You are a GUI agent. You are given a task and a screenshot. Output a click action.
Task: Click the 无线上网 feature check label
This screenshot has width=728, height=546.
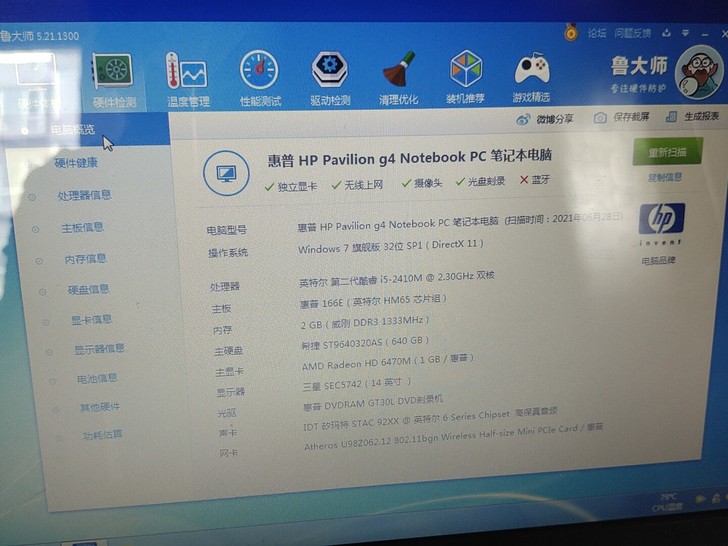coord(358,185)
